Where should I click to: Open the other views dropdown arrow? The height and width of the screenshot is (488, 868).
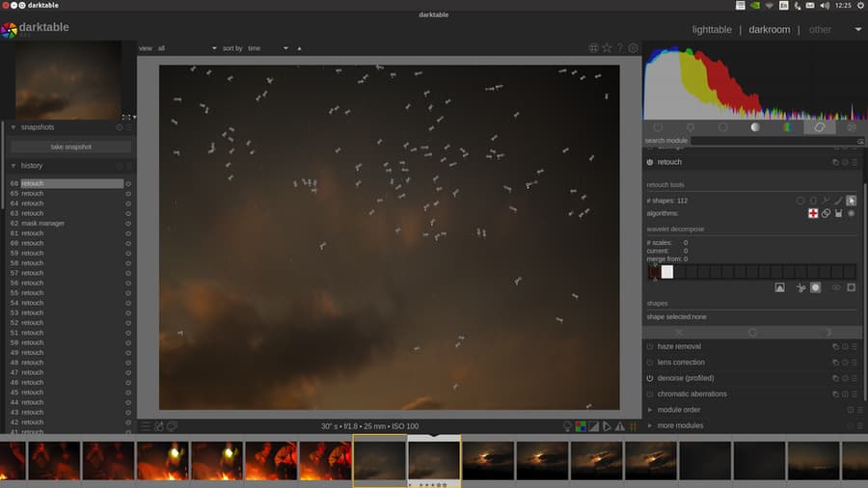[x=858, y=29]
